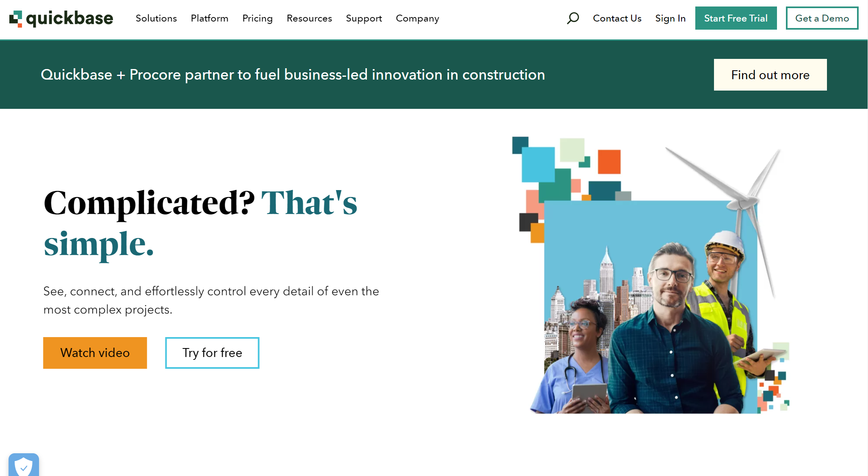This screenshot has height=476, width=868.
Task: Click the hero image of three professionals
Action: [650, 325]
